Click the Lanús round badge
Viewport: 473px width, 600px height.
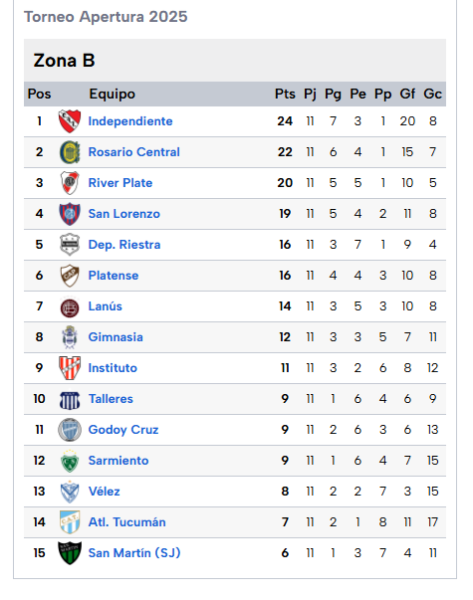tap(70, 308)
